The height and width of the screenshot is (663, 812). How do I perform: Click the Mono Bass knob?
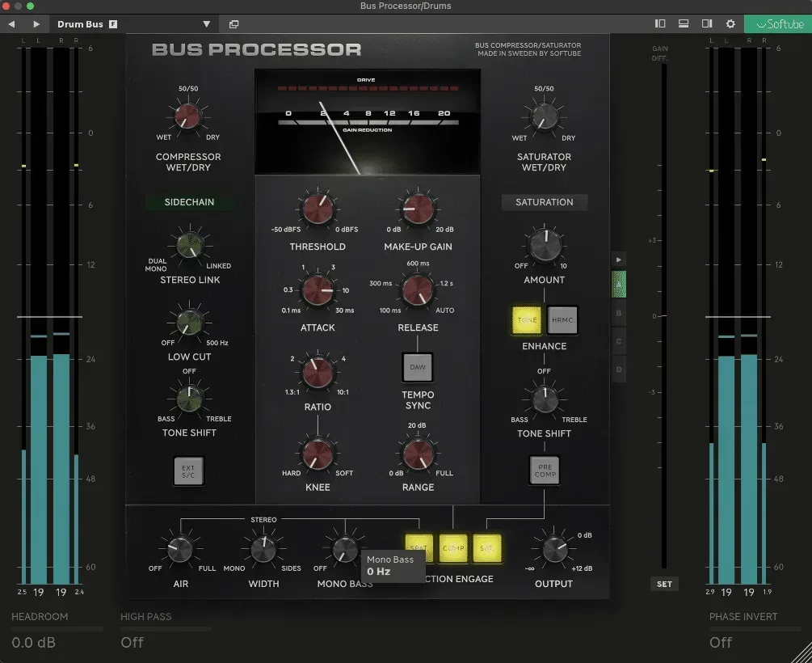pyautogui.click(x=344, y=549)
